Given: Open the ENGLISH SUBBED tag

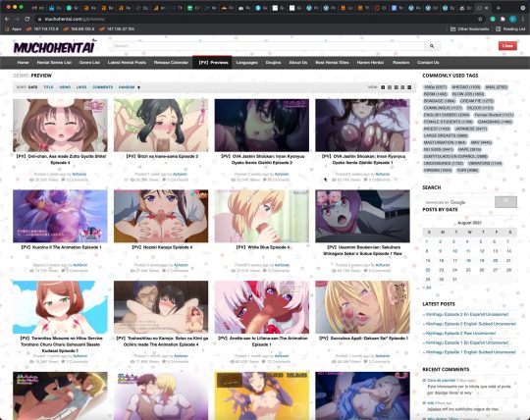Looking at the screenshot, I should coord(447,115).
